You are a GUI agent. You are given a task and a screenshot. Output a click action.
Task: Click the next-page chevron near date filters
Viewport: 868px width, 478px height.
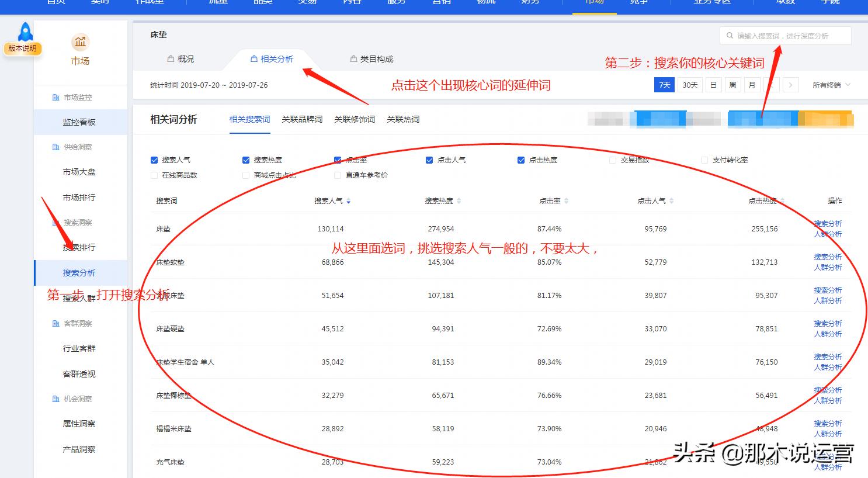(791, 85)
